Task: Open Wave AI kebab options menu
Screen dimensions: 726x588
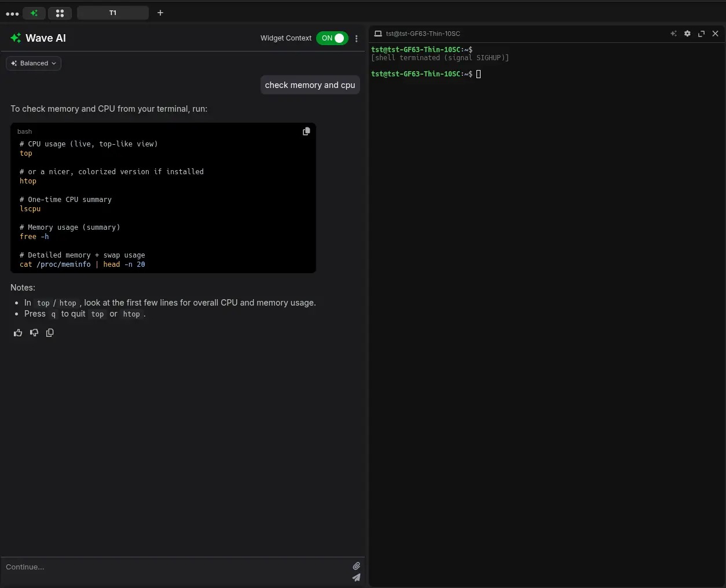Action: coord(357,38)
